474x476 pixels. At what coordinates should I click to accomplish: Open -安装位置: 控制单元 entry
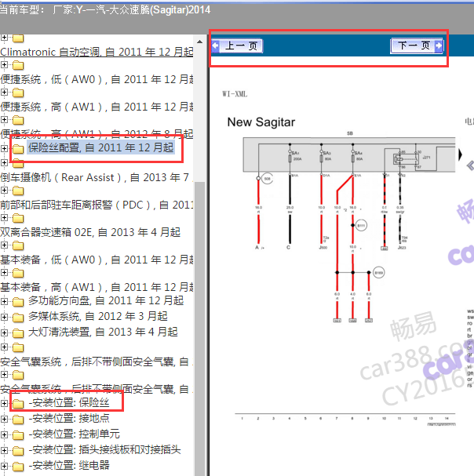(x=74, y=434)
